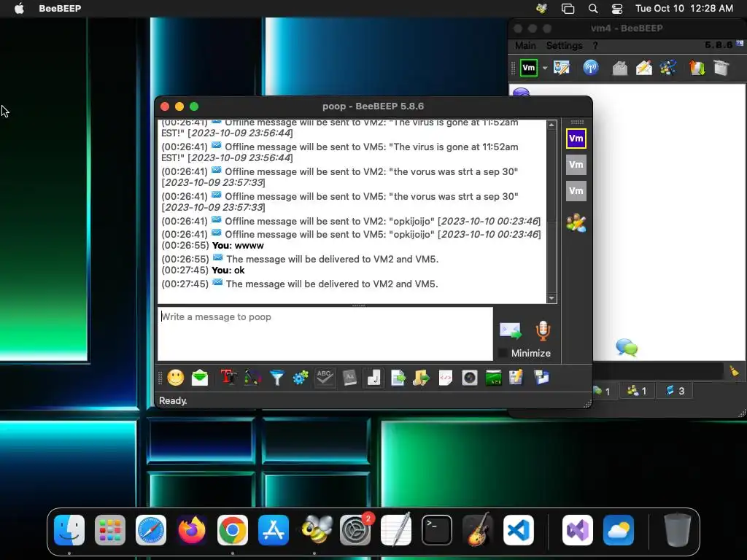Click the blue funnel filter icon
This screenshot has height=560, width=747.
pos(276,378)
